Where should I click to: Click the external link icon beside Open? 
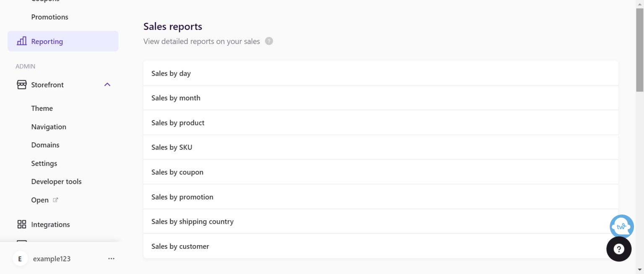coord(55,200)
